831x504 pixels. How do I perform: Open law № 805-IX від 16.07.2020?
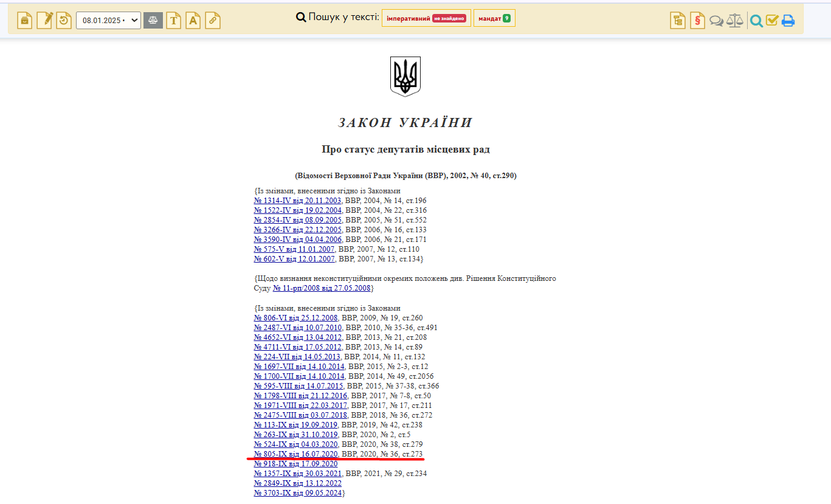296,454
